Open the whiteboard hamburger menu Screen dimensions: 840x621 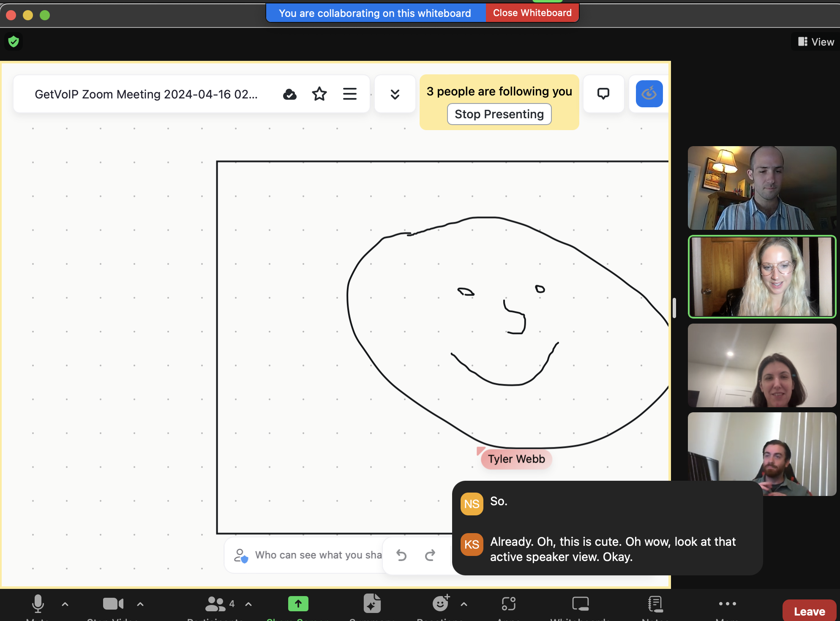click(x=349, y=94)
